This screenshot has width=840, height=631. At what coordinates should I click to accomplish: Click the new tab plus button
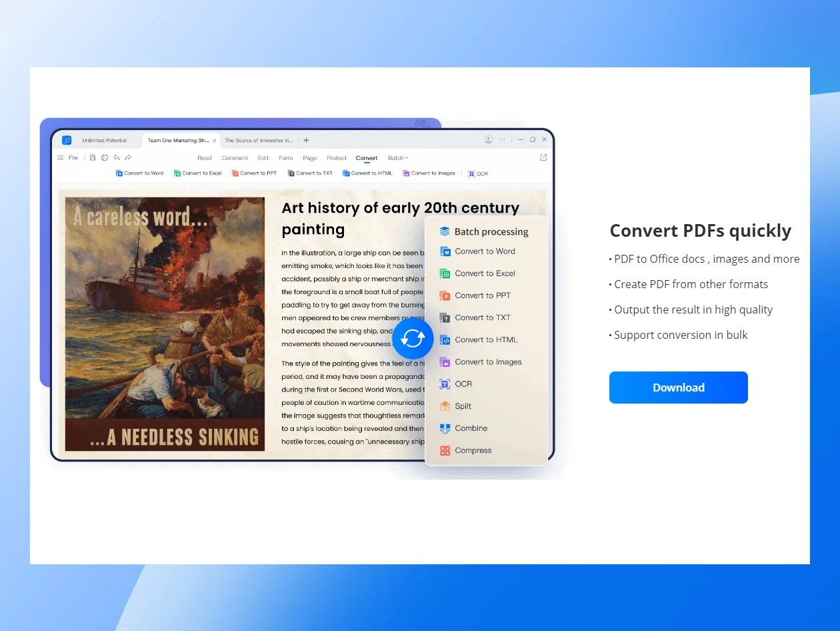306,140
